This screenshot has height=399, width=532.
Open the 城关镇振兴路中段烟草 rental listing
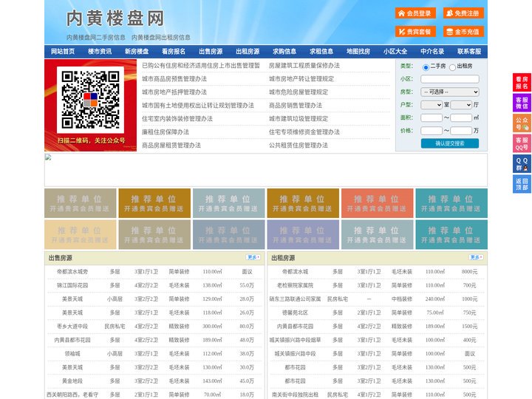tap(295, 340)
